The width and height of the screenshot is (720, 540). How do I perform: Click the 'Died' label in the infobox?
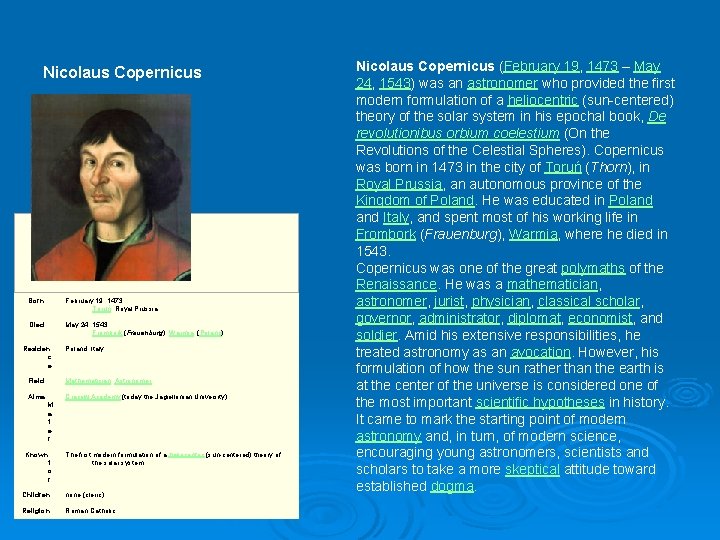click(37, 325)
